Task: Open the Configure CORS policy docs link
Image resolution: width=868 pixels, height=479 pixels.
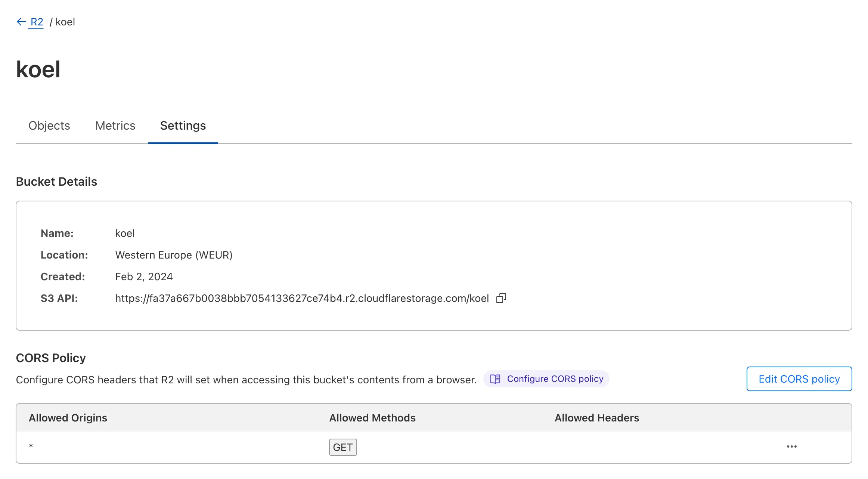Action: 555,379
